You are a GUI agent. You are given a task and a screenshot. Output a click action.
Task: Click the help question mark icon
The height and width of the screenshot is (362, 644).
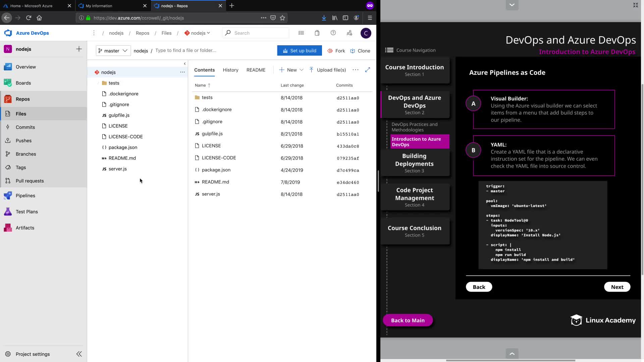click(333, 33)
